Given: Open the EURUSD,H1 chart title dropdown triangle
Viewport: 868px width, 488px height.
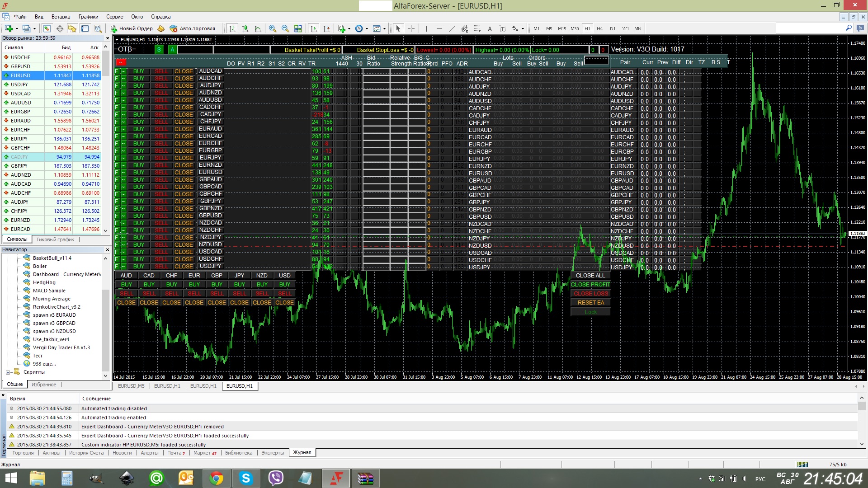Looking at the screenshot, I should 117,40.
